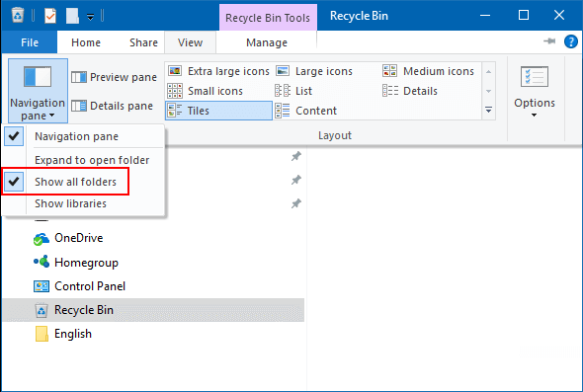Screen dimensions: 583x392
Task: Click the Recycle Bin tree icon
Action: (42, 310)
